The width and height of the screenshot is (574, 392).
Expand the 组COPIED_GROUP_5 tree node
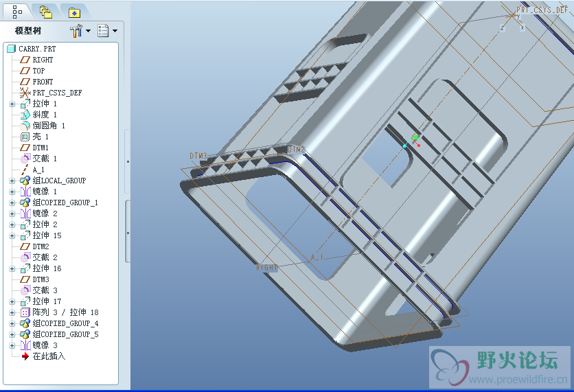coord(12,334)
